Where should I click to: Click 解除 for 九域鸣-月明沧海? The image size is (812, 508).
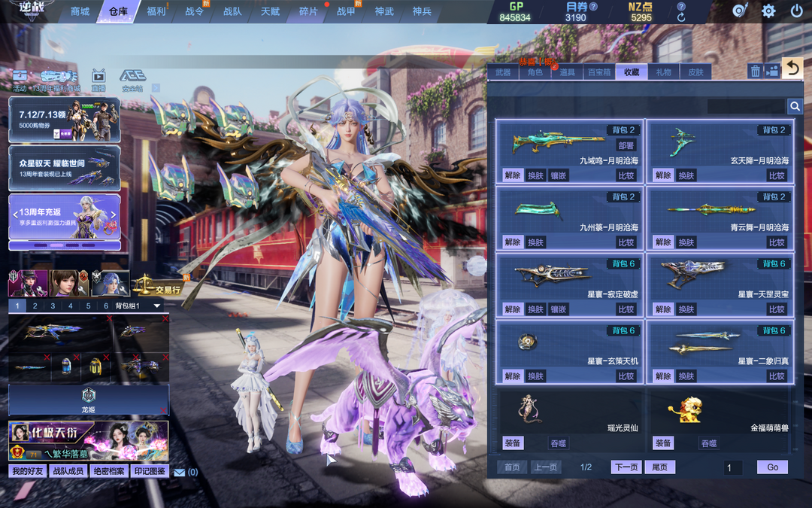(x=513, y=175)
